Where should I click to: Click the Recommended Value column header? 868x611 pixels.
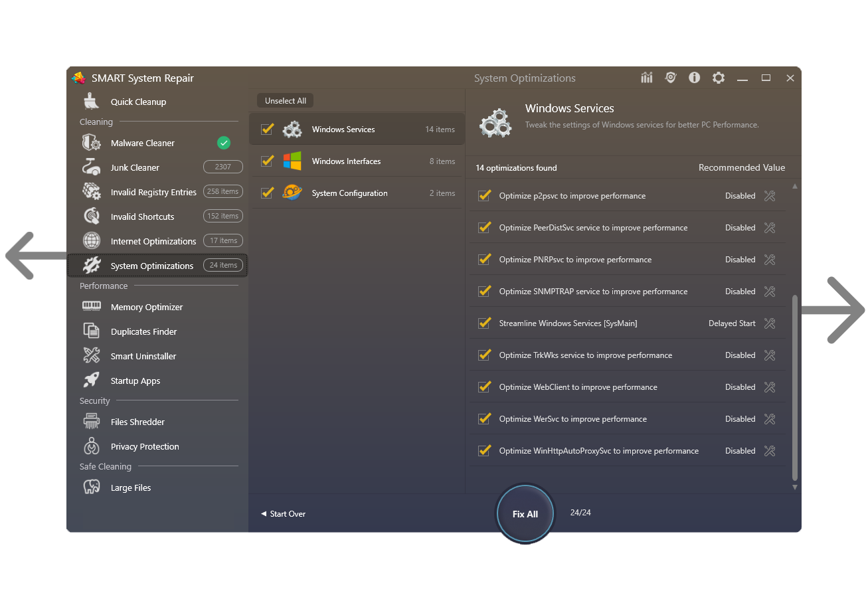[742, 168]
